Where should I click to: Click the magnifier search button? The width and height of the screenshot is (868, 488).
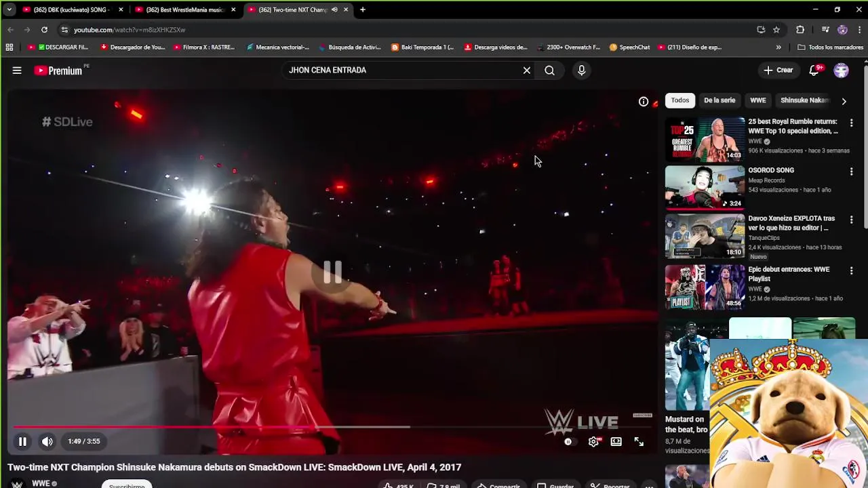pyautogui.click(x=549, y=70)
